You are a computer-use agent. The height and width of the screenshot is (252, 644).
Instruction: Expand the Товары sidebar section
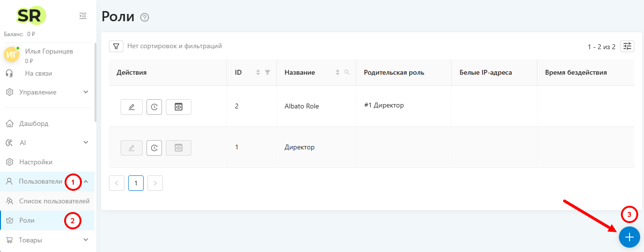click(x=86, y=239)
